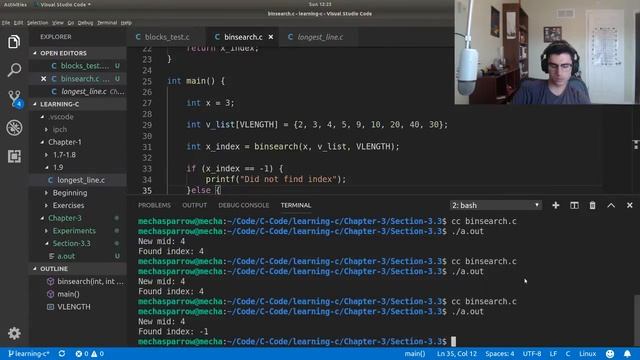Viewport: 640px width, 360px height.
Task: Open the Help menu
Action: [x=126, y=23]
